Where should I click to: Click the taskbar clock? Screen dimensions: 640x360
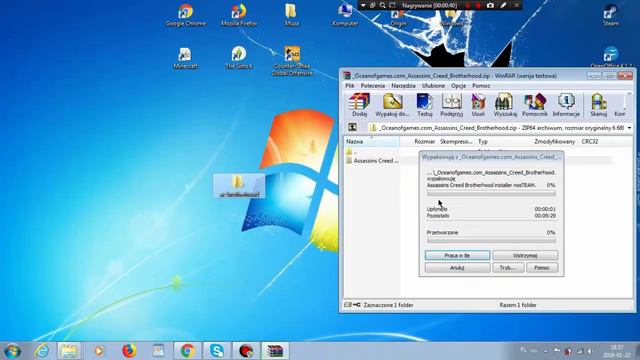(x=617, y=351)
